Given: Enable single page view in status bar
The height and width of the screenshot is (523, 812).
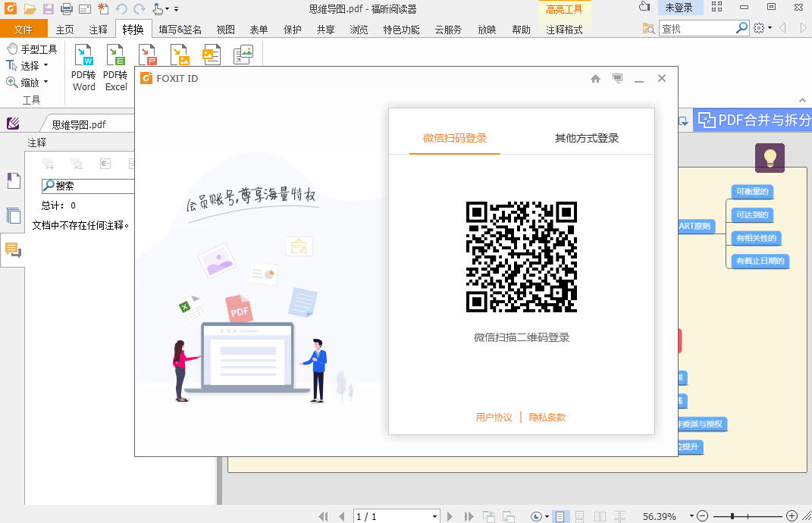Looking at the screenshot, I should point(559,515).
